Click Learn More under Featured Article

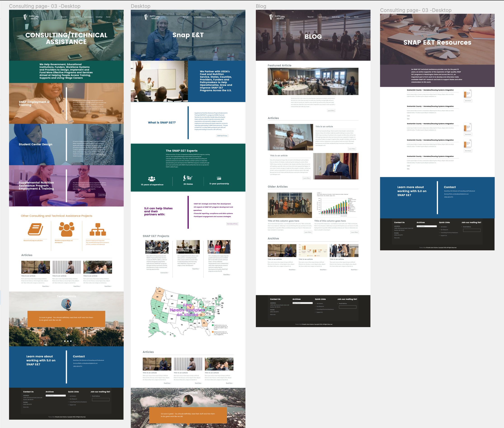[331, 110]
